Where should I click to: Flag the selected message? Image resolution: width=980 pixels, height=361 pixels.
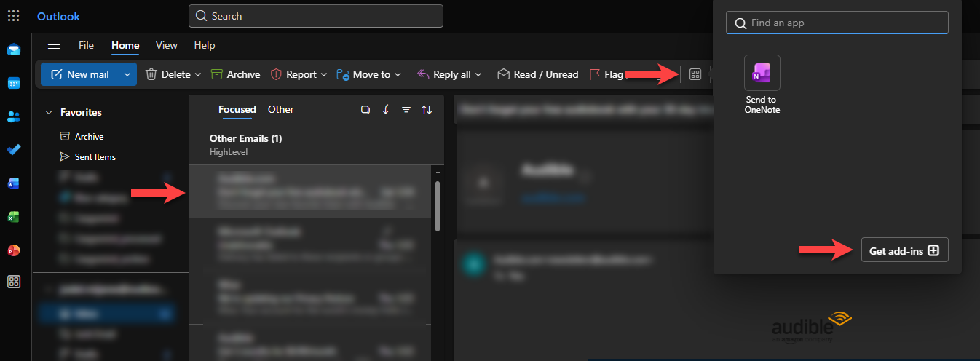click(606, 74)
